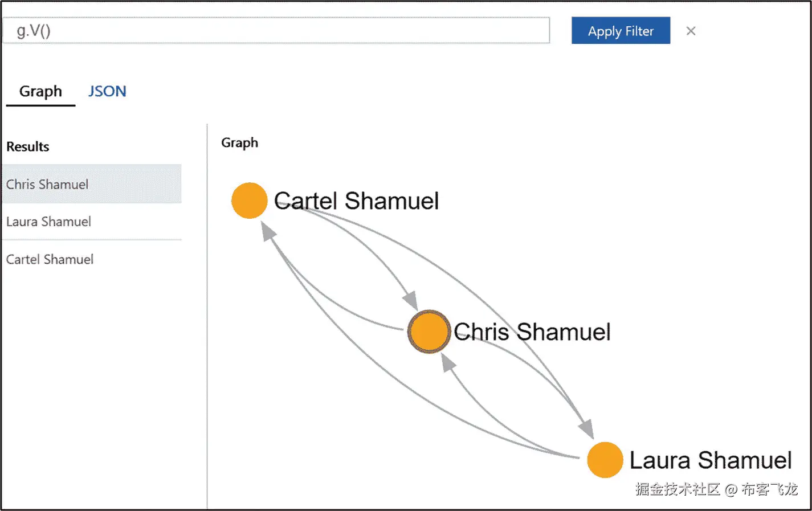Select Cartel Shamuel in the Results list
The image size is (812, 511).
click(x=50, y=260)
